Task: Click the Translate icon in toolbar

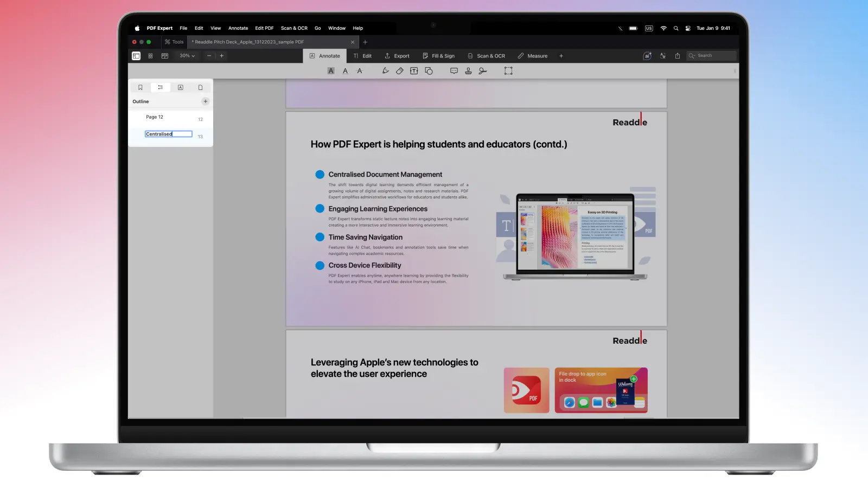Action: click(663, 56)
